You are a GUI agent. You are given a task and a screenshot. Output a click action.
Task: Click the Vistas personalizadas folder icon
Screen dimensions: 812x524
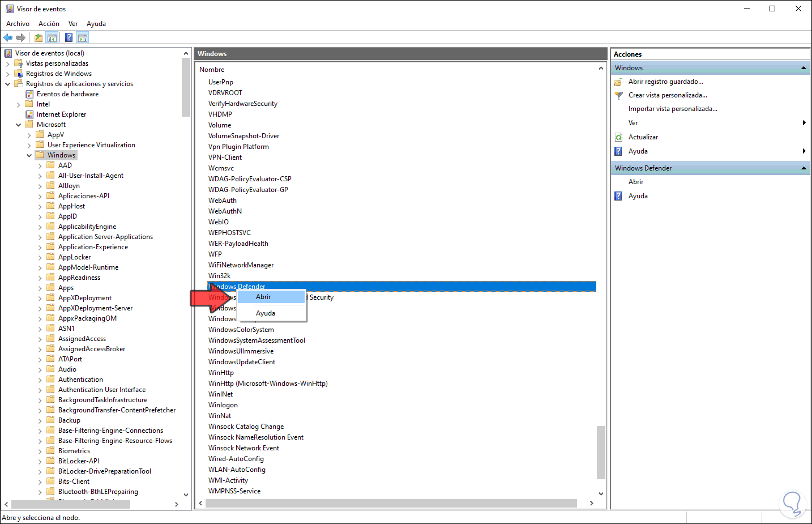point(19,63)
